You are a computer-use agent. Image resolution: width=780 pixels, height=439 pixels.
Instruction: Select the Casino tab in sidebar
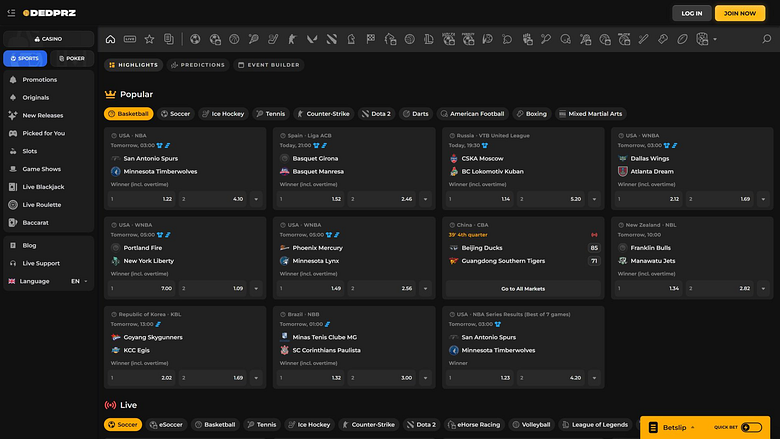point(48,39)
